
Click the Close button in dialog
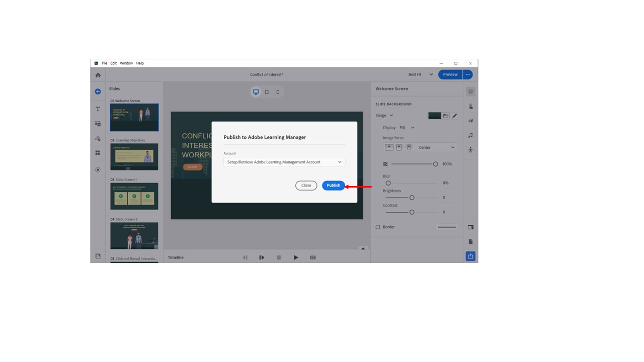pos(306,186)
